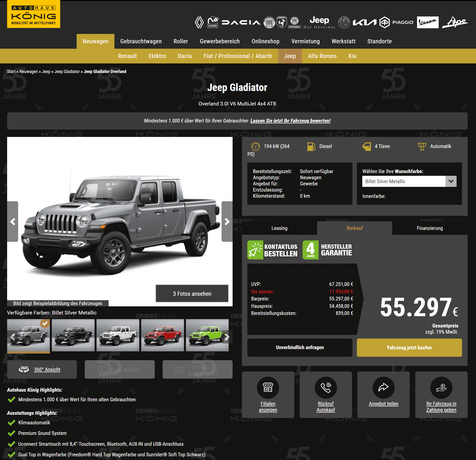Click the greyed 'Broschüre ansehen (PDF)' button
476x460 pixels.
(197, 369)
